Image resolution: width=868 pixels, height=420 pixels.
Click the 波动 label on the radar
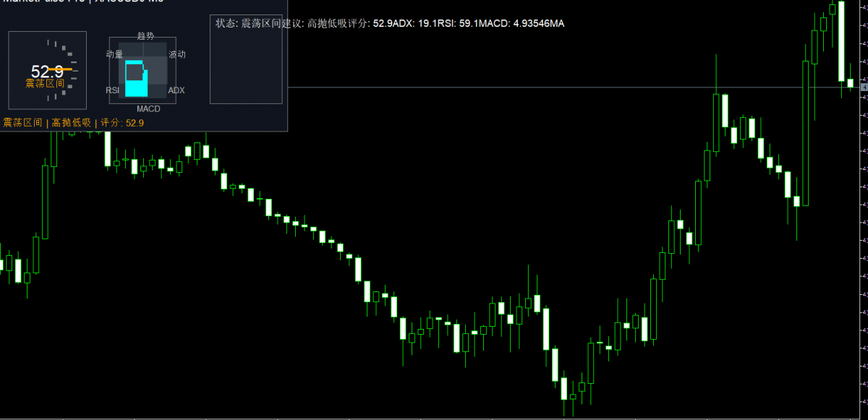(x=177, y=54)
